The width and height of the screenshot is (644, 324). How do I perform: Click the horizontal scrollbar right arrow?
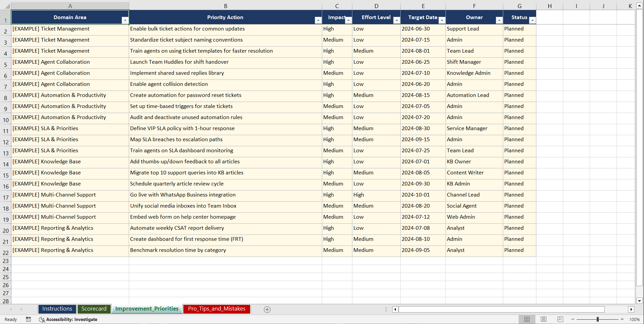pyautogui.click(x=632, y=309)
